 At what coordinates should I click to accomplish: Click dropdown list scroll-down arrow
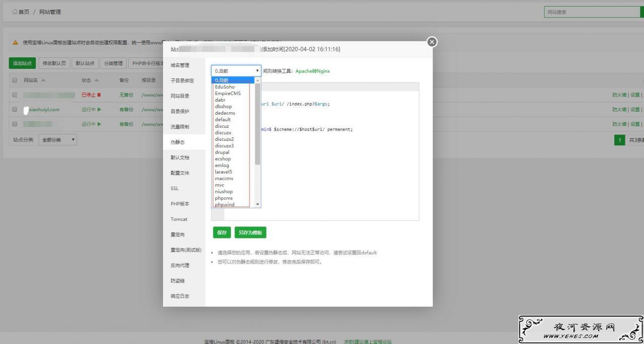coord(258,204)
